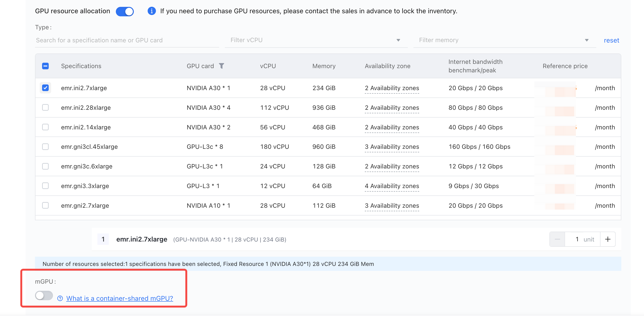Screen dimensions: 644x317
Task: Open the Filter vCPU dropdown
Action: 316,40
